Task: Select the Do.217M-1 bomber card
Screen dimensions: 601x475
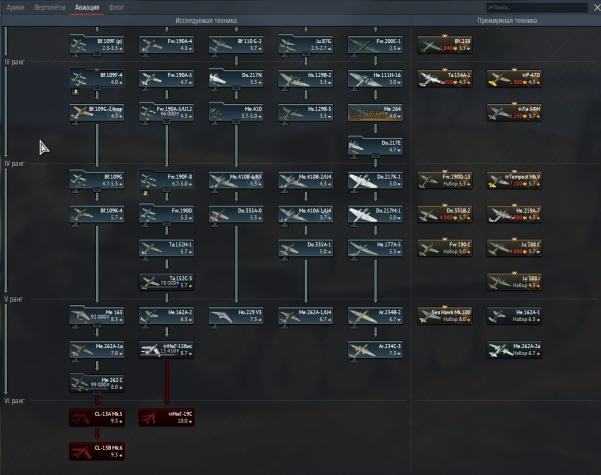Action: 375,214
